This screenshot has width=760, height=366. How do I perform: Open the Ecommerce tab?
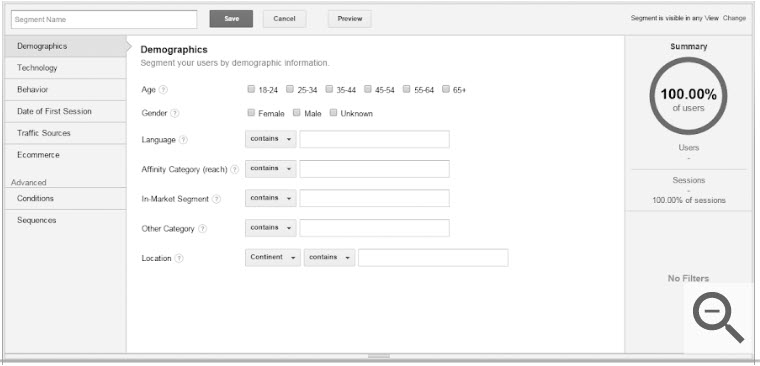(65, 155)
